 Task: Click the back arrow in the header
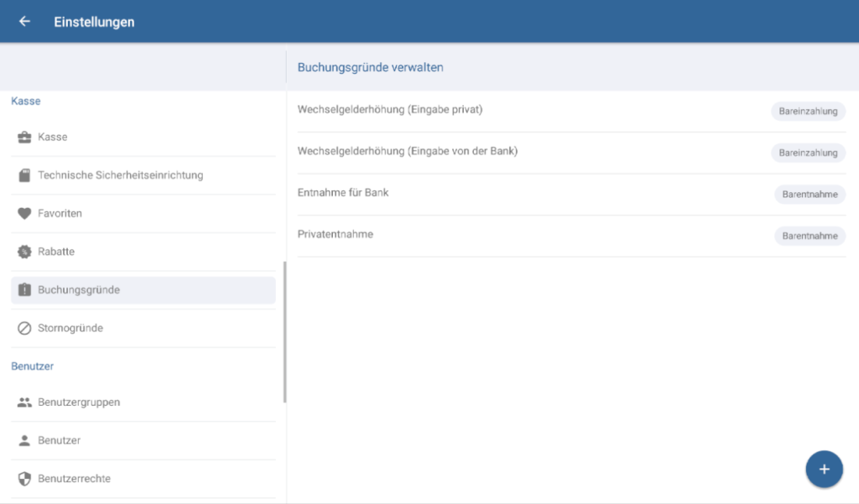(24, 22)
